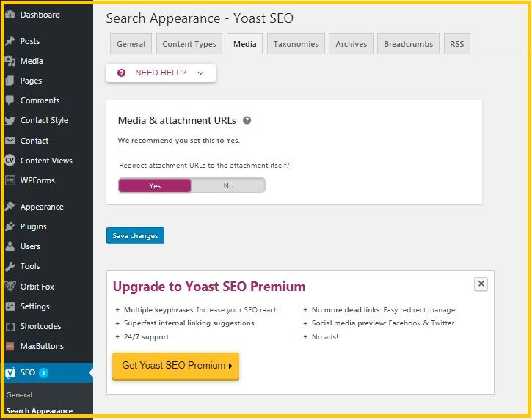Open the Breadcrumbs tab
532x420 pixels.
coord(408,44)
